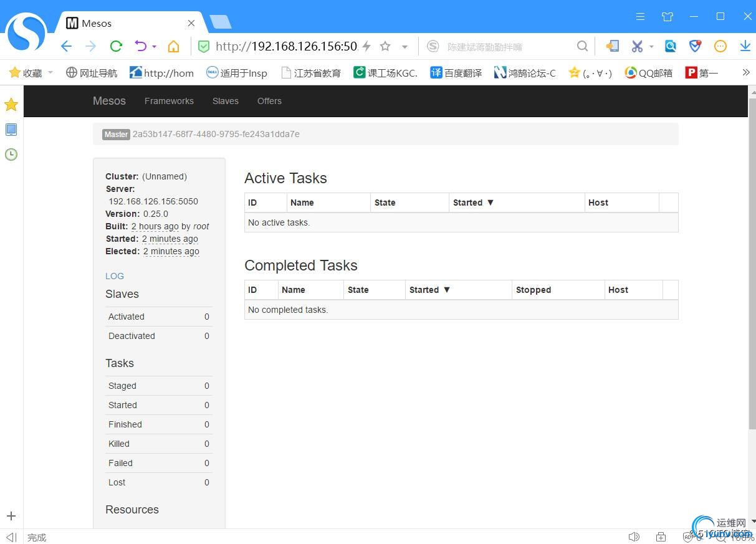This screenshot has width=756, height=544.
Task: Click the "2 hours ago" built time text
Action: (155, 226)
